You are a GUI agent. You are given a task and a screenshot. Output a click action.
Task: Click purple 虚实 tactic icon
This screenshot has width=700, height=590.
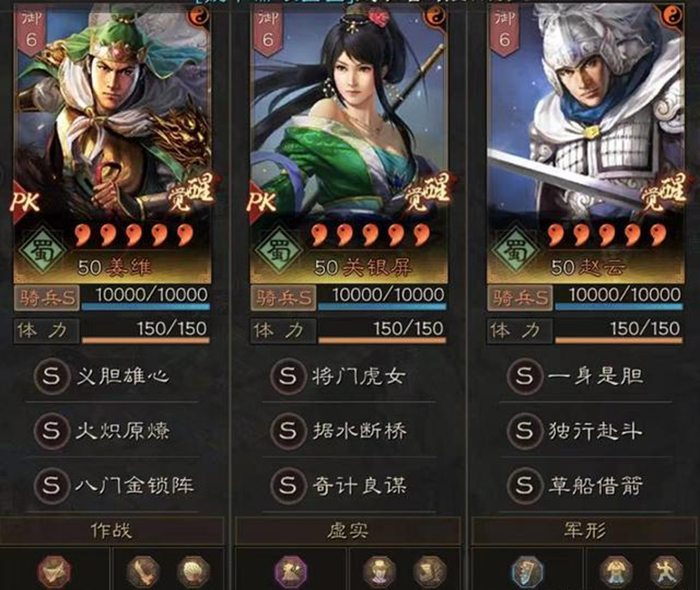coord(291,571)
